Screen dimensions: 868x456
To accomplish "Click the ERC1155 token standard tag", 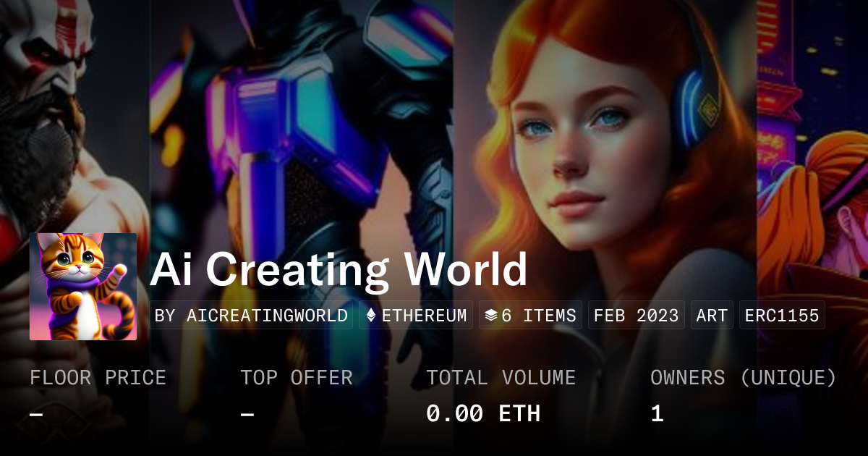I will 782,316.
